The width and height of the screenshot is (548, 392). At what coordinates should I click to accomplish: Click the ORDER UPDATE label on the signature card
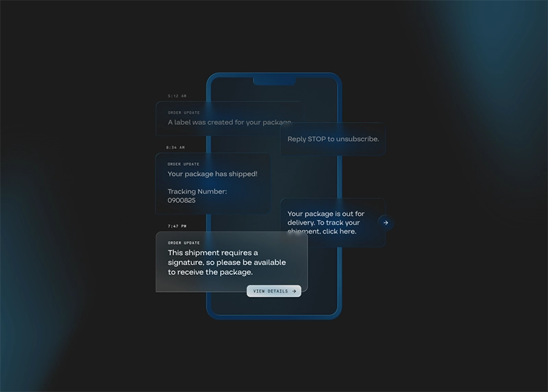(x=184, y=243)
